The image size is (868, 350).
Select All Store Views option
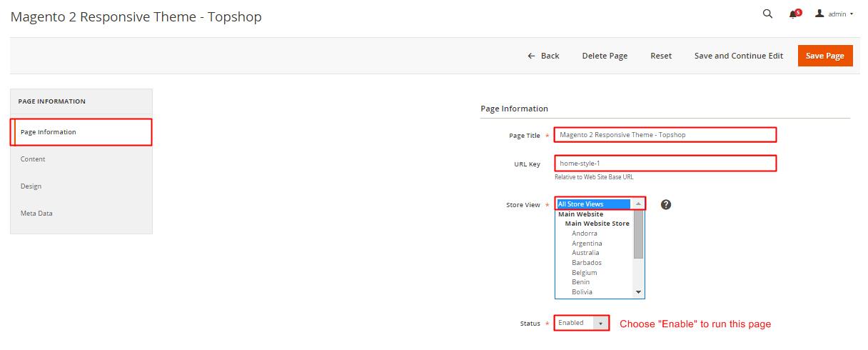[x=595, y=204]
